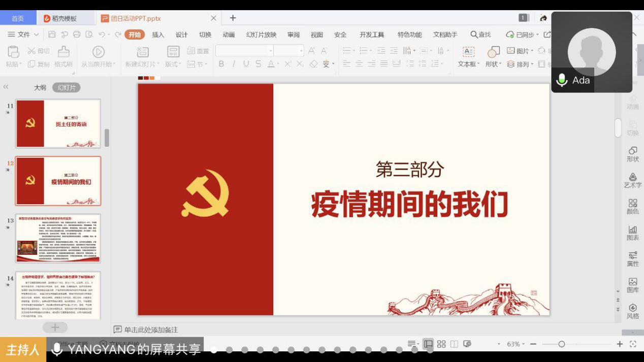Screen dimensions: 644x362
Task: Select slide 11 thumbnail 班主任的寄语
Action: click(x=58, y=123)
